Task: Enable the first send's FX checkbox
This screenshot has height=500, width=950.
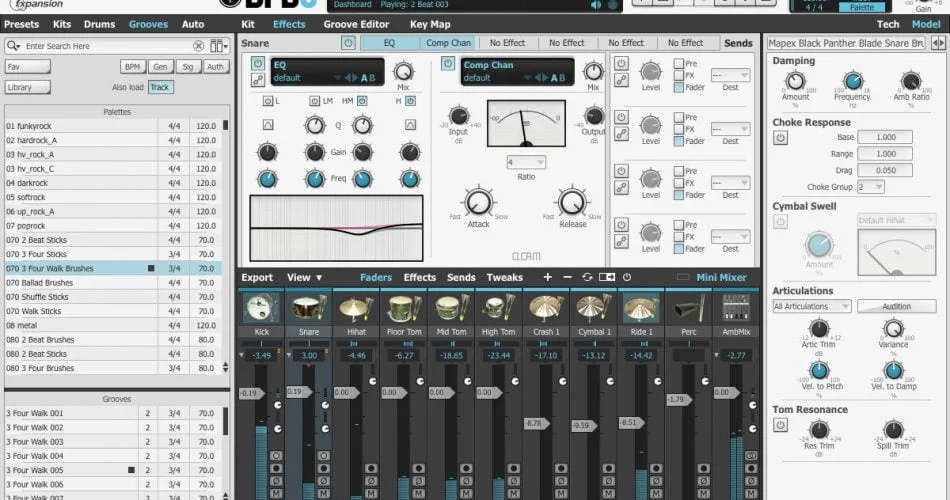Action: point(679,76)
